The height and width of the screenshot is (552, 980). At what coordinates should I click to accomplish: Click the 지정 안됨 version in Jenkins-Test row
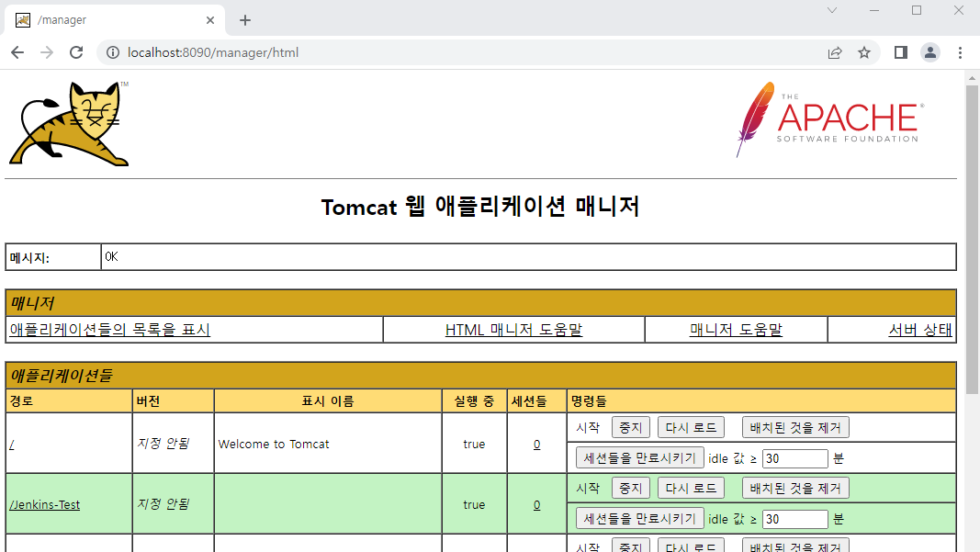click(x=163, y=504)
